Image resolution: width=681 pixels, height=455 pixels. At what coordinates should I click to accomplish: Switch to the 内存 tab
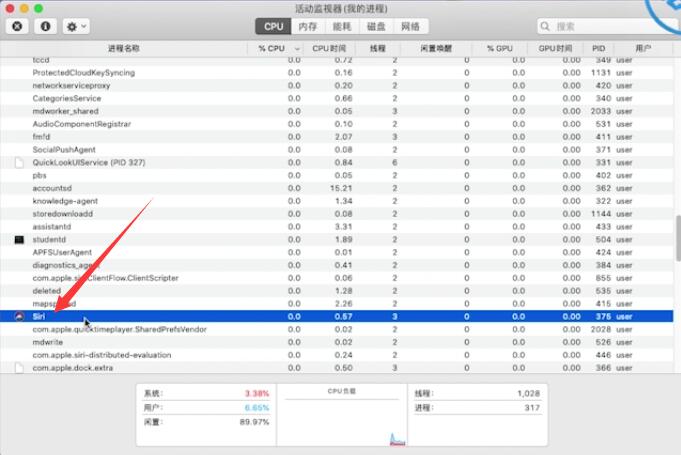[308, 26]
